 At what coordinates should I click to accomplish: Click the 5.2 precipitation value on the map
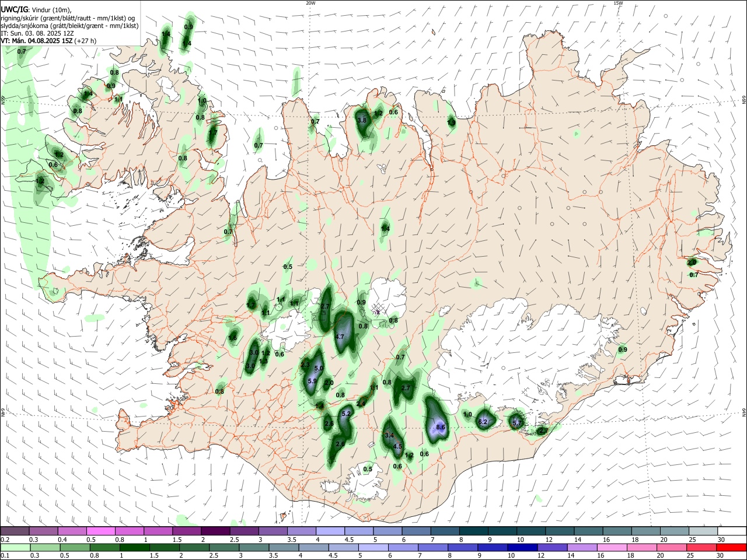coord(346,414)
